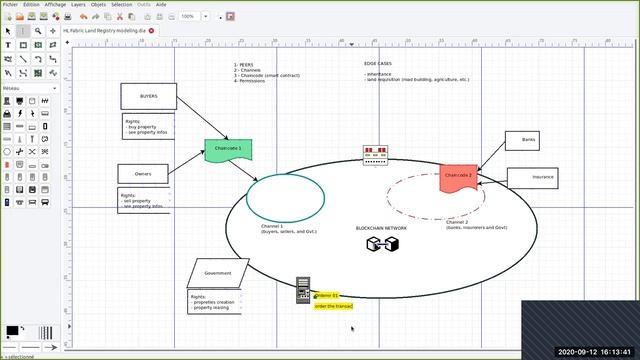Click the Zoom in toolbar icon
This screenshot has height=360, width=640.
pos(147,17)
